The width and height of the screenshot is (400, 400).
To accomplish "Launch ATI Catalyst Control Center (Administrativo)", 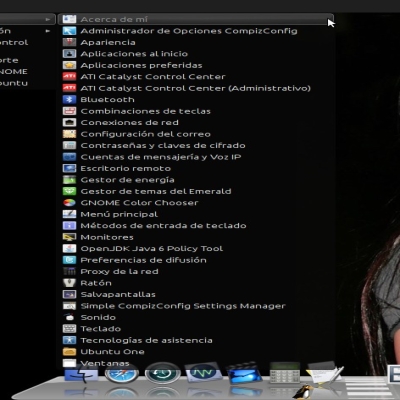I will [x=195, y=88].
